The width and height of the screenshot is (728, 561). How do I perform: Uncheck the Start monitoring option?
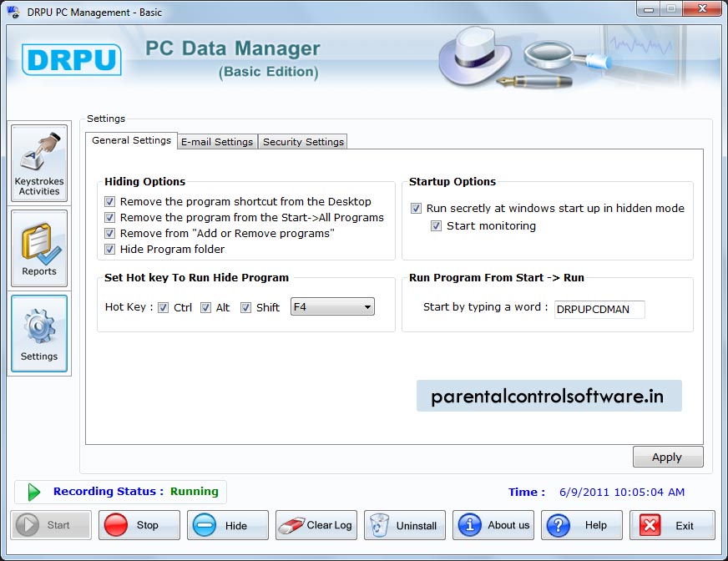click(436, 225)
